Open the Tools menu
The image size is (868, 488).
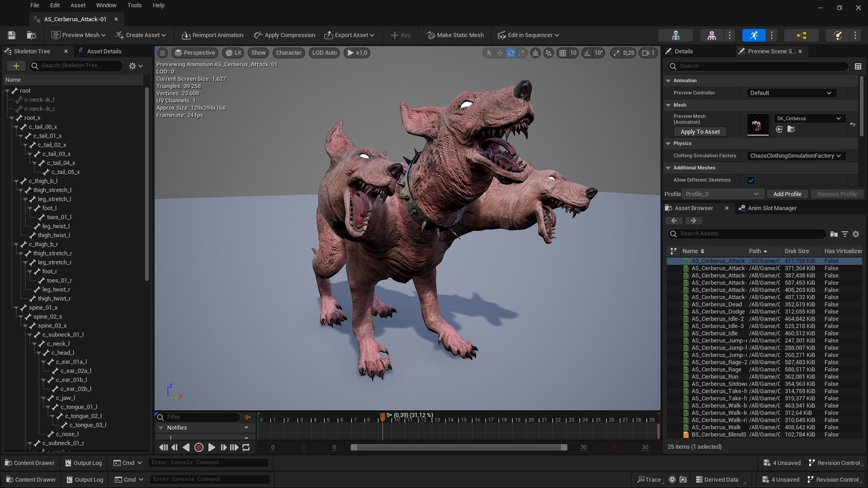tap(134, 5)
